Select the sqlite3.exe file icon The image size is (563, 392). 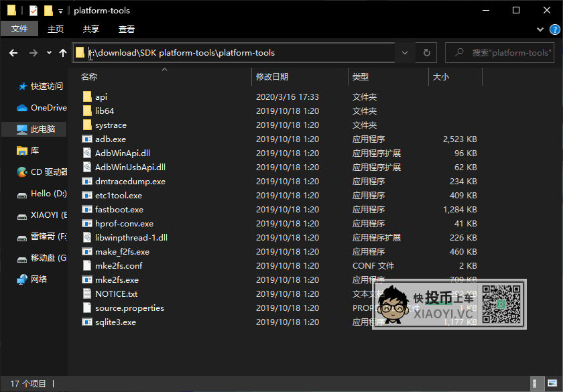click(x=87, y=322)
